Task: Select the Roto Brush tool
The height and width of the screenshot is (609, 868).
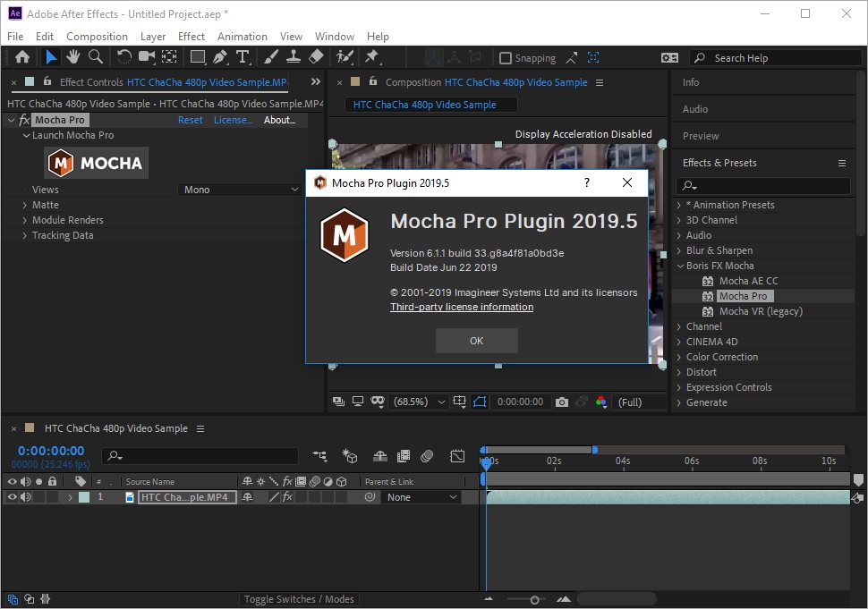Action: 345,57
